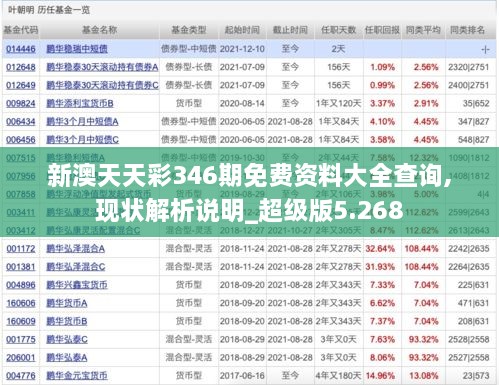Click fund code 012648 link
The height and width of the screenshot is (385, 499).
click(21, 67)
